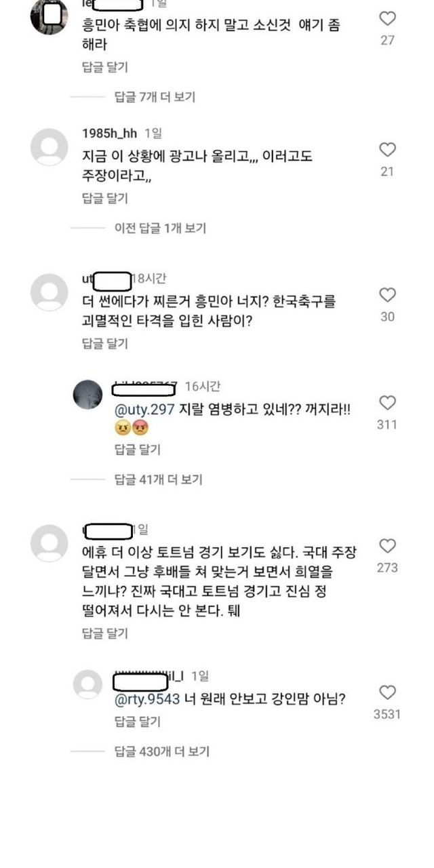Reply to the 강인맘 아님 comment
Image resolution: width=434 pixels, height=868 pixels.
click(x=138, y=722)
